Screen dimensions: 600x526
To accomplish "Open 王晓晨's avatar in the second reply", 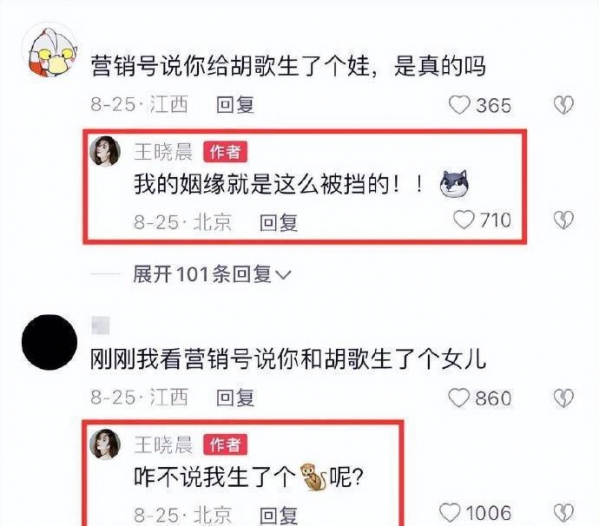I will [105, 444].
